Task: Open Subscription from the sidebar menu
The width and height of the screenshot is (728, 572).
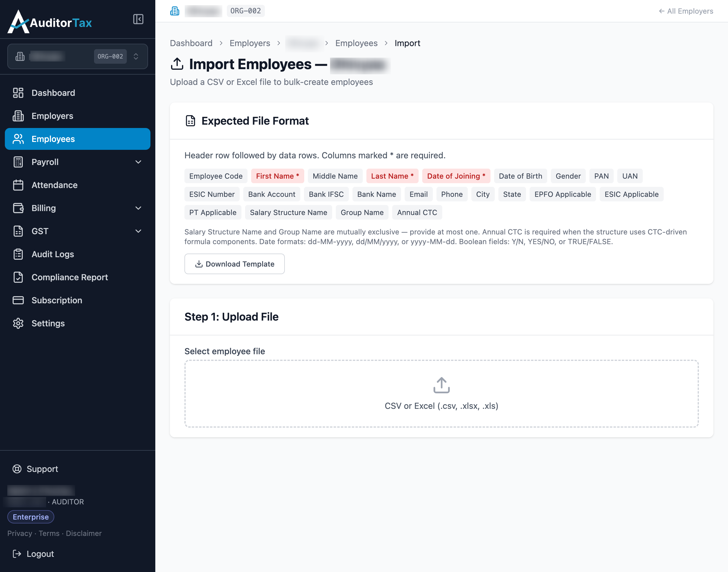Action: point(77,300)
